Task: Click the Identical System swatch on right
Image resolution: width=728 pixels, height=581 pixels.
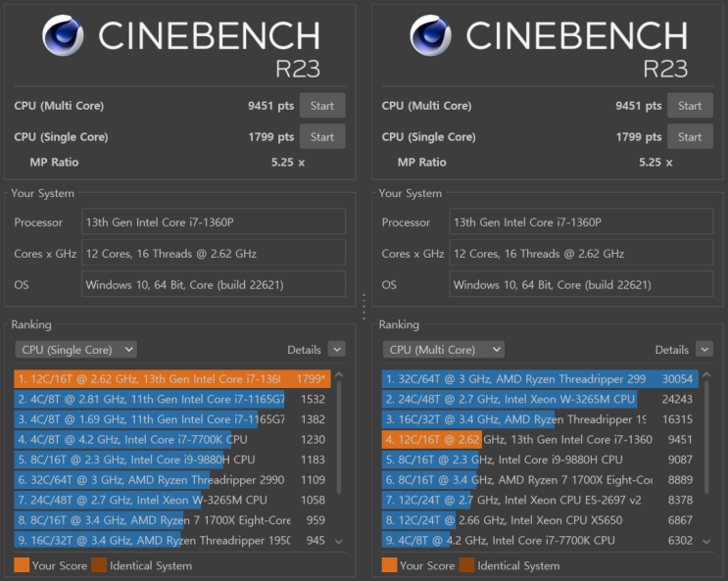Action: pyautogui.click(x=466, y=565)
